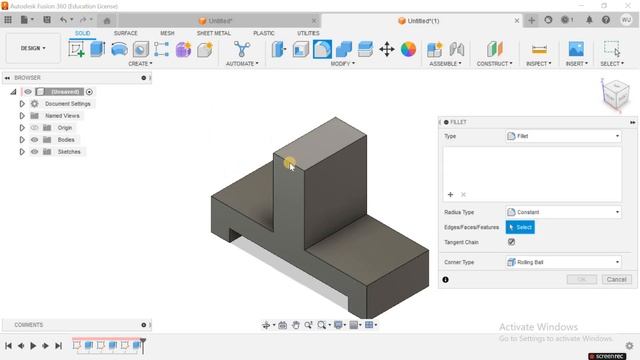The image size is (640, 360).
Task: Click the Select button for Edges/Faces/Features
Action: pos(520,227)
